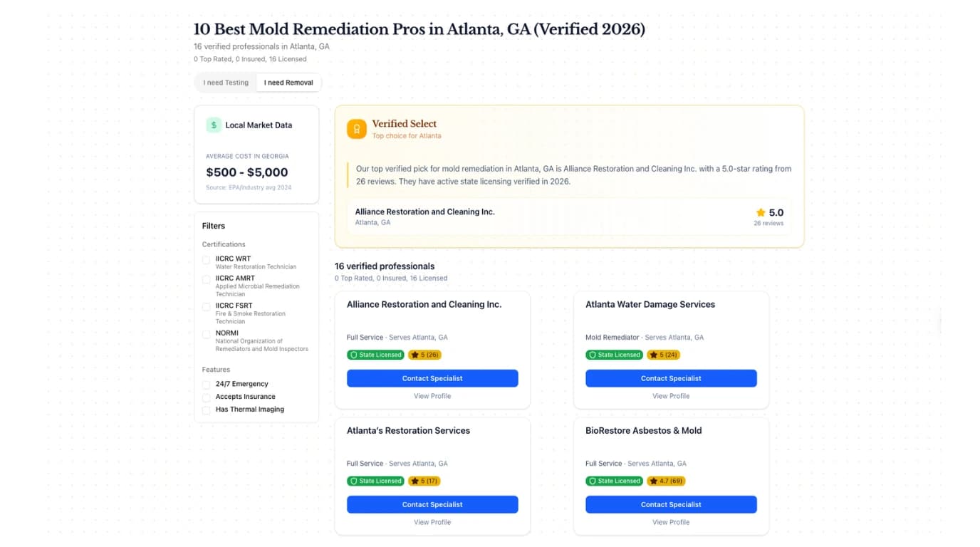
Task: Click the dollar sign icon on Local Market Data
Action: 213,125
